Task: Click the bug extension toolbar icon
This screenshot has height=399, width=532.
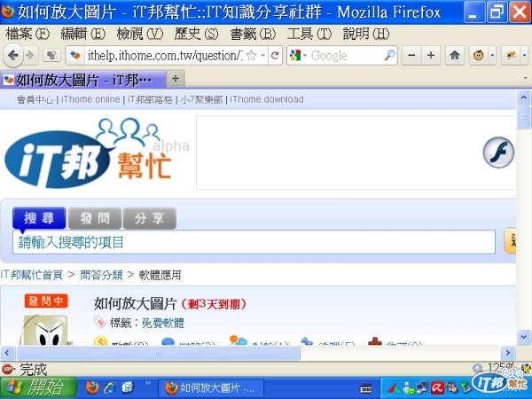Action: pos(511,55)
